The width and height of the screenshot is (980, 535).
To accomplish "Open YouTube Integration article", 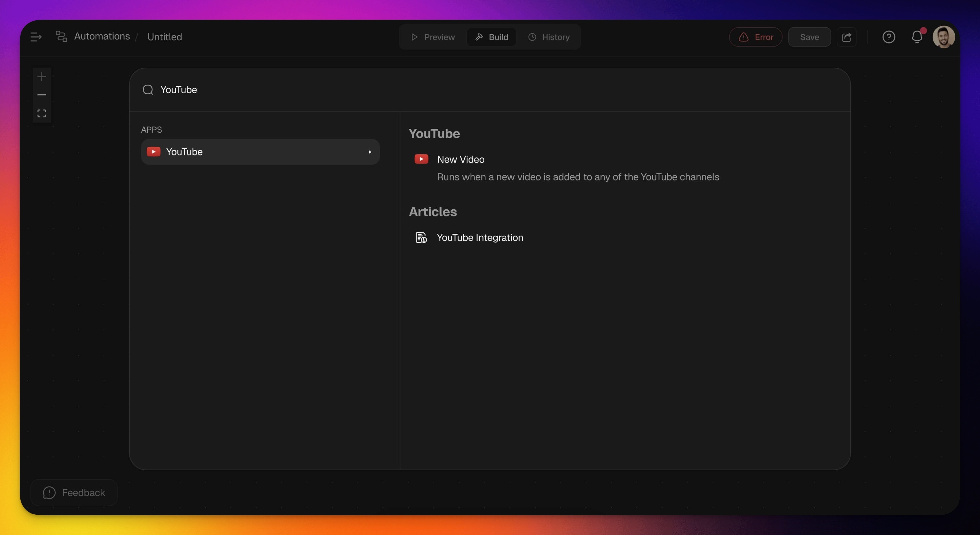I will 479,238.
